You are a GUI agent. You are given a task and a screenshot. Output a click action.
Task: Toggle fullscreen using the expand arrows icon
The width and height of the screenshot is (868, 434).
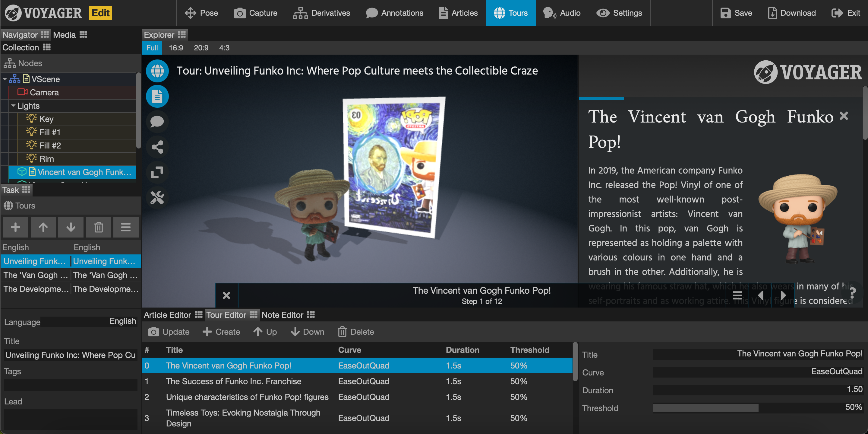coord(157,172)
